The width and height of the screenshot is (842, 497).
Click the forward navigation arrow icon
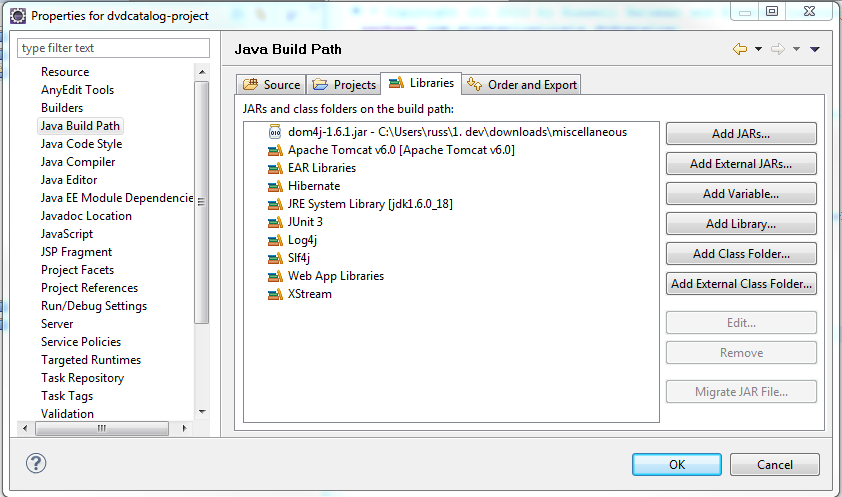pyautogui.click(x=778, y=49)
